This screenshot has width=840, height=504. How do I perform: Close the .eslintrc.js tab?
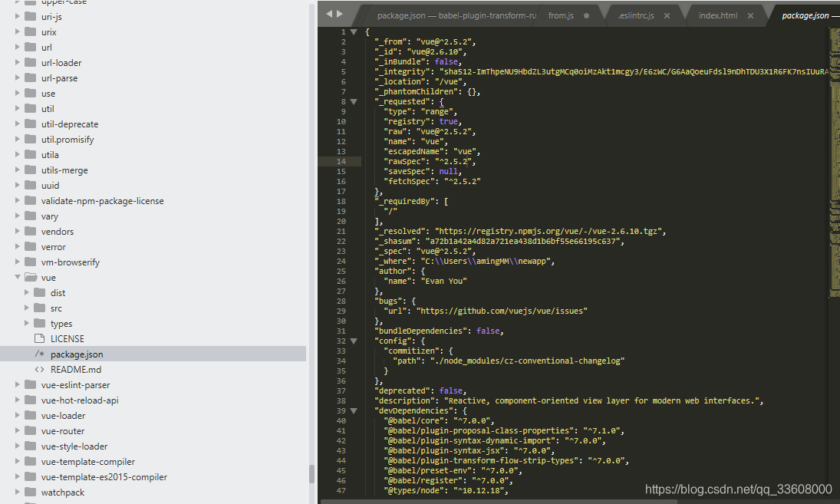tap(667, 15)
